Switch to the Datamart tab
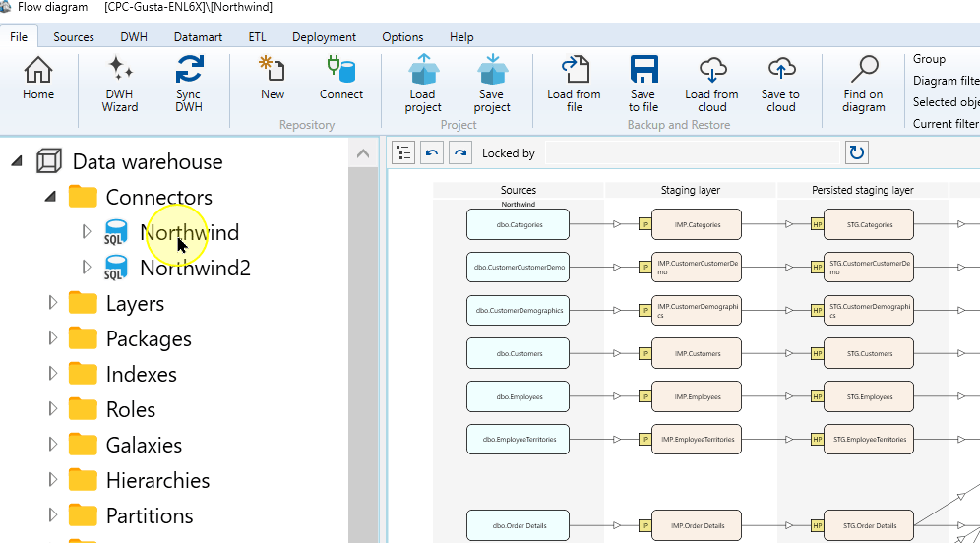The image size is (980, 543). pyautogui.click(x=198, y=36)
